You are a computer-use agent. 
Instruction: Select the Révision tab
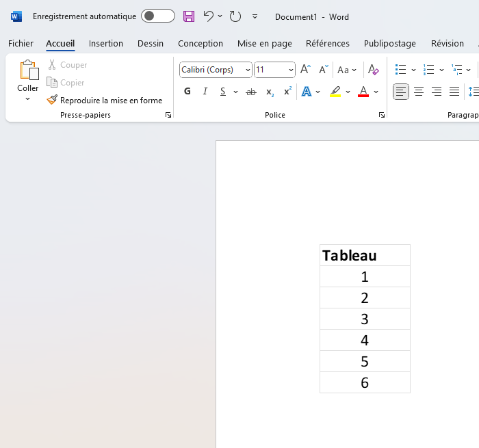(448, 44)
